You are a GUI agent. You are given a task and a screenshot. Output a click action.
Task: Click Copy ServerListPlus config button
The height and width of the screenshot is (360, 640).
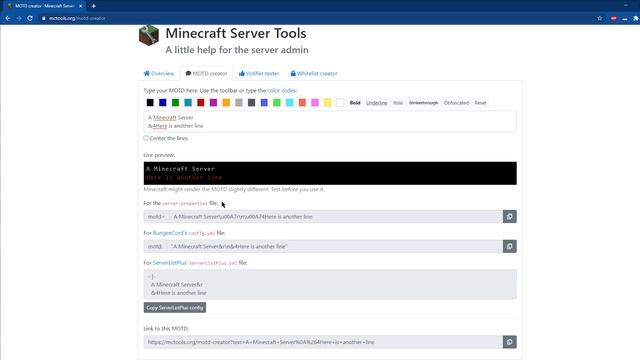[175, 308]
